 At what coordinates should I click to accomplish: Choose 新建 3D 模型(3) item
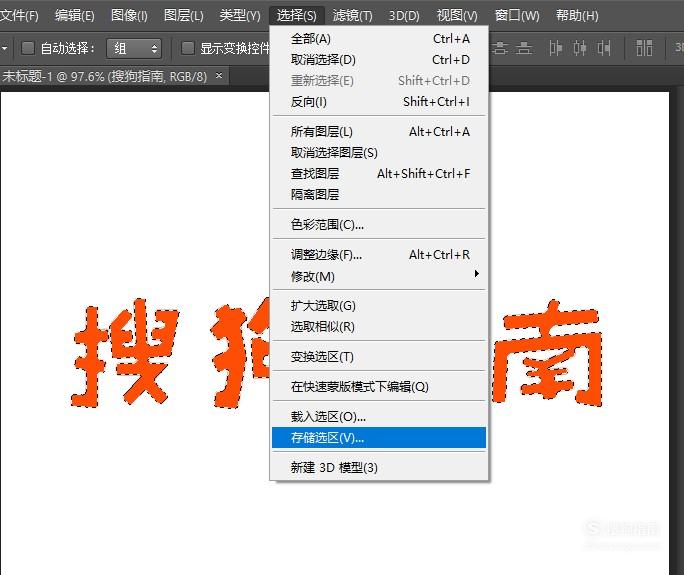[379, 468]
